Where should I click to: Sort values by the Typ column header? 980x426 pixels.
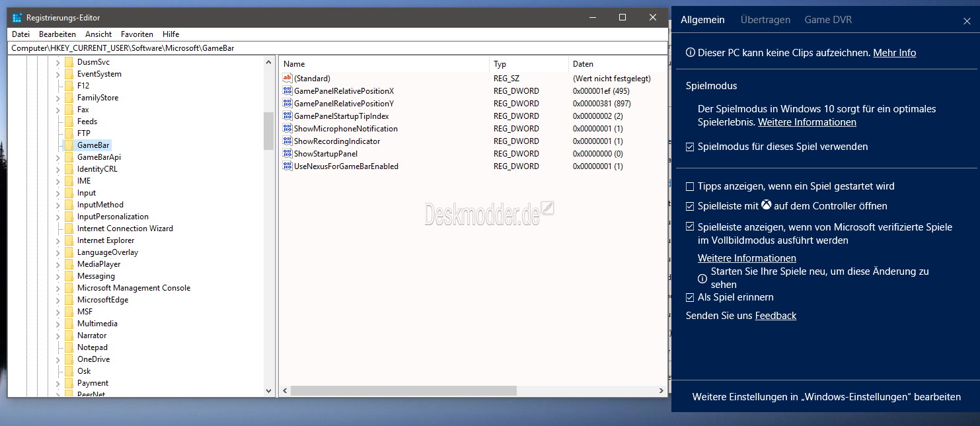point(529,64)
